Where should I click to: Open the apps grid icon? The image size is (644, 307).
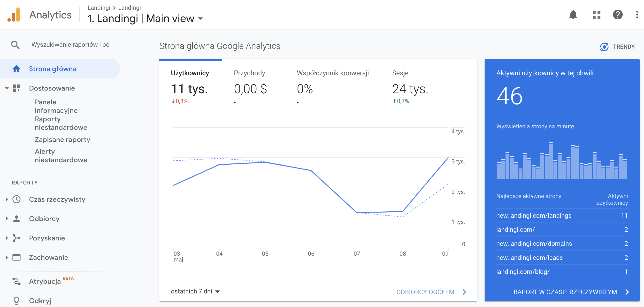596,15
